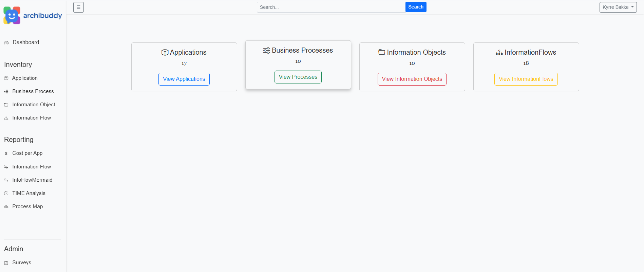Click the folder icon on Information Objects card
The height and width of the screenshot is (272, 644).
tap(382, 52)
